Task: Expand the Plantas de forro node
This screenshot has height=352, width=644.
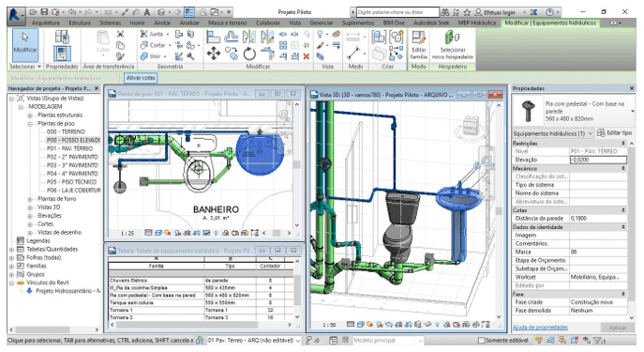Action: pyautogui.click(x=30, y=199)
